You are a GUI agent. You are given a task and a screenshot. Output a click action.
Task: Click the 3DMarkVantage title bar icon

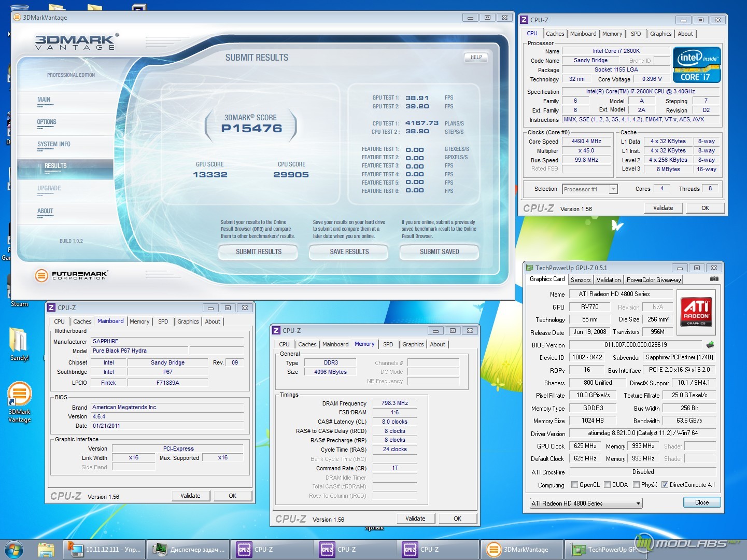click(x=17, y=17)
